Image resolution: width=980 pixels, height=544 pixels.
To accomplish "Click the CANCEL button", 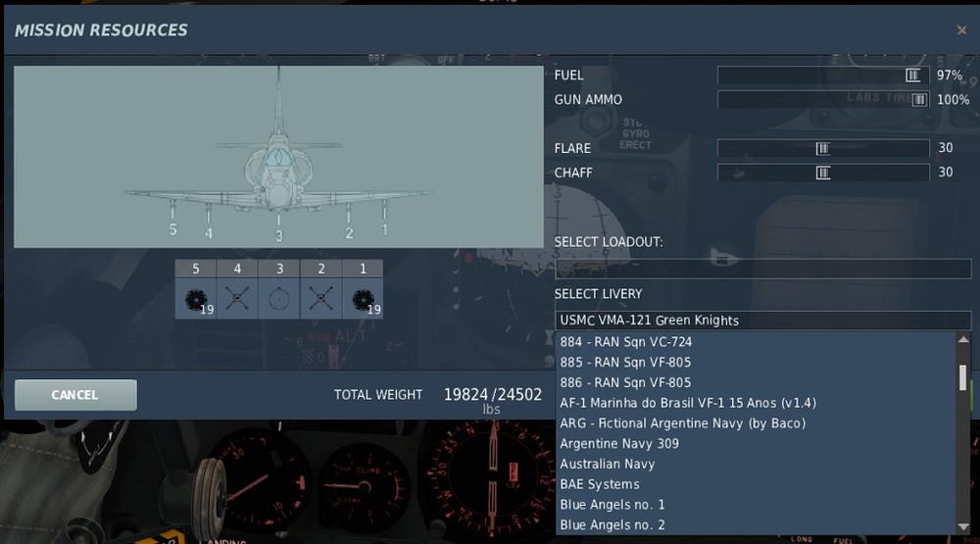I will pyautogui.click(x=75, y=395).
